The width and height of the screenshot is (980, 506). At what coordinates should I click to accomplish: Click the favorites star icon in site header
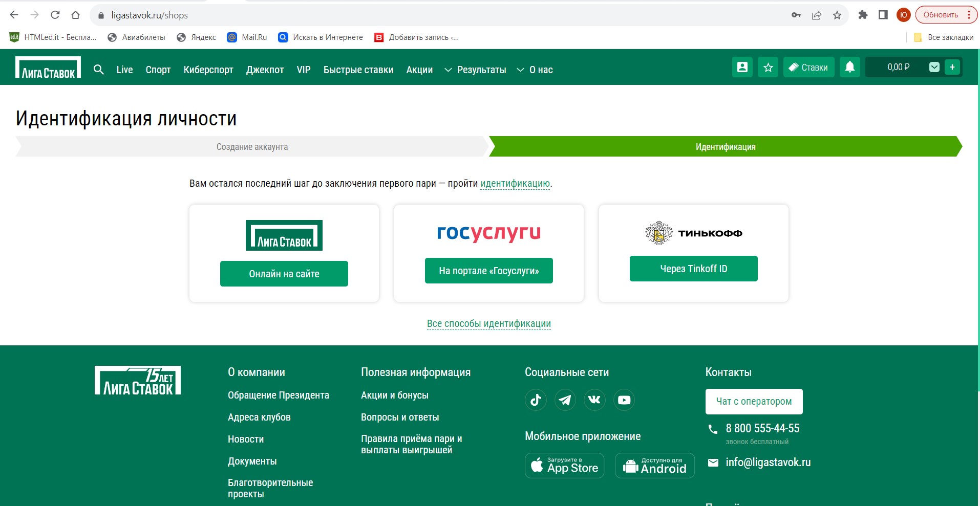768,67
